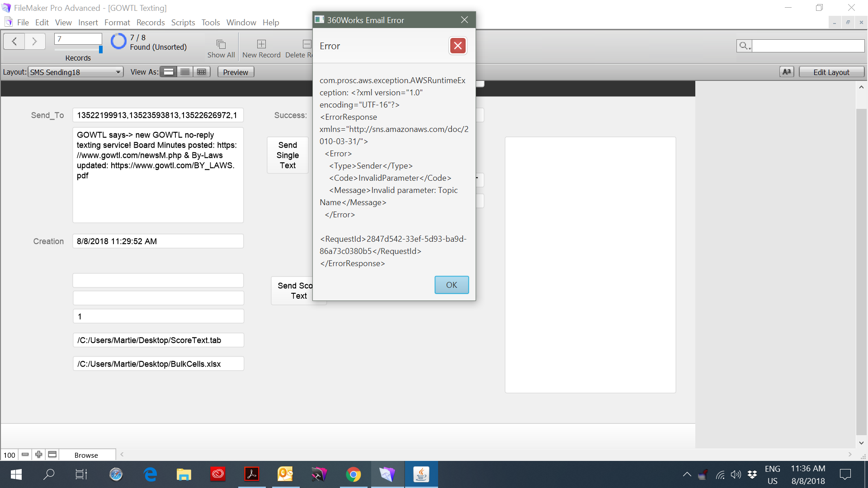This screenshot has height=488, width=868.
Task: Switch to Form view
Action: 169,72
